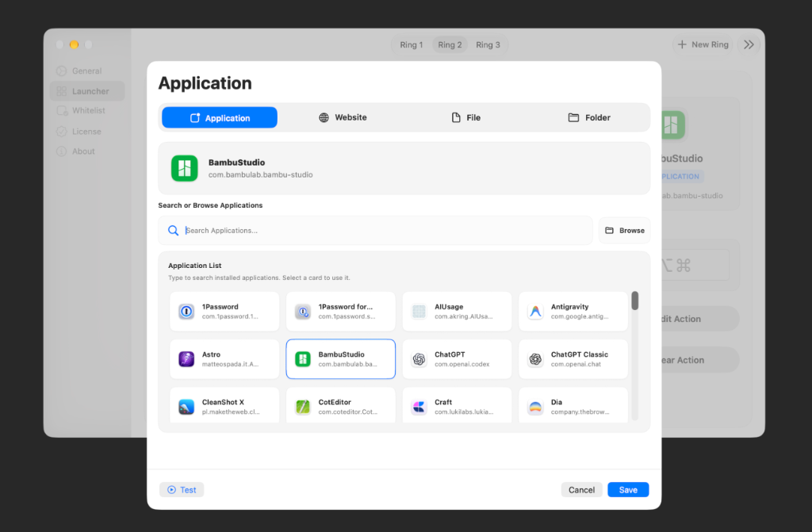Select the ChatGPT Classic app card
Screen dimensions: 812x532
tap(573, 359)
